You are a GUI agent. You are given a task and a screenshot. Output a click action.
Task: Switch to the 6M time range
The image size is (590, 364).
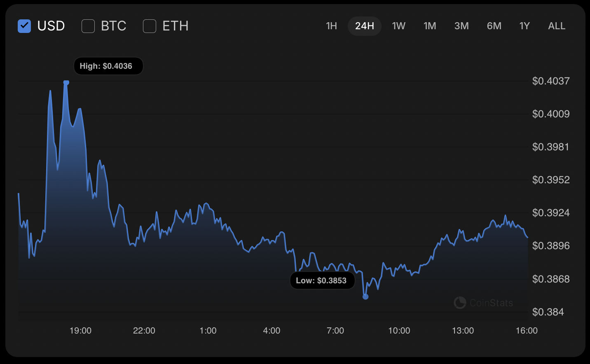click(494, 26)
